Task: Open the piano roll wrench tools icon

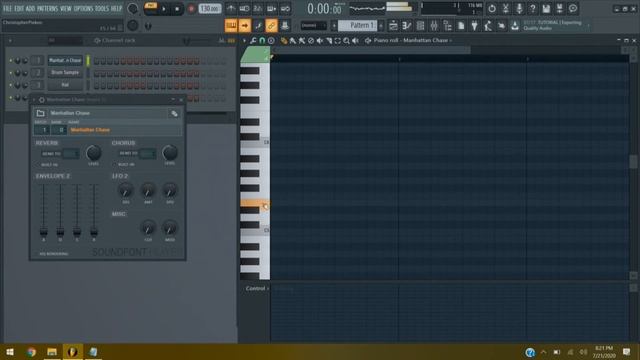Action: pyautogui.click(x=253, y=40)
